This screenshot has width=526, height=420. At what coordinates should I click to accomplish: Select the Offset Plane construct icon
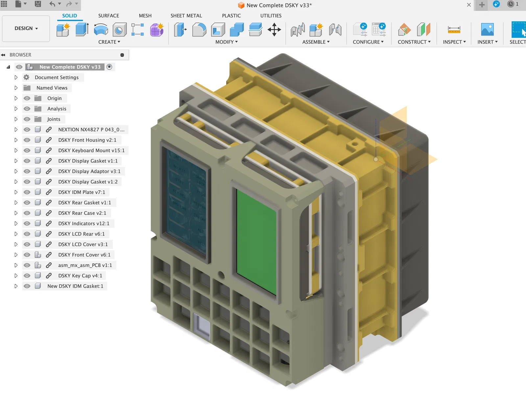(x=404, y=30)
